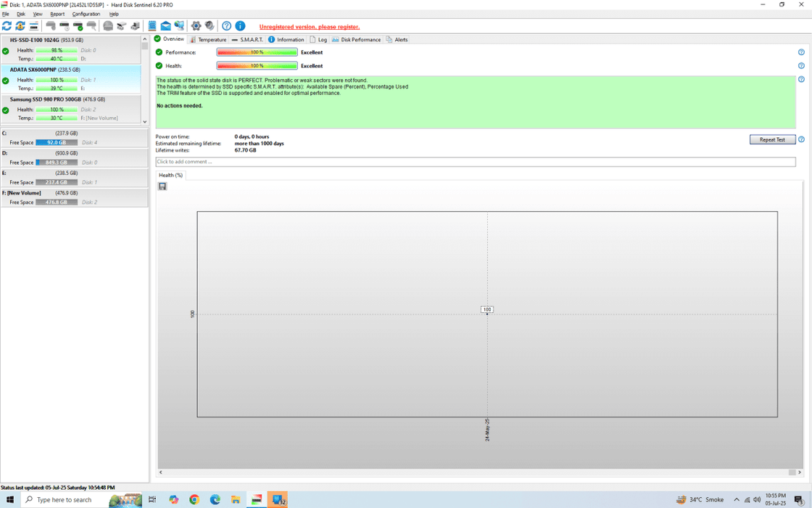Select the Samsung SSD 980 PRO disk

[x=57, y=99]
